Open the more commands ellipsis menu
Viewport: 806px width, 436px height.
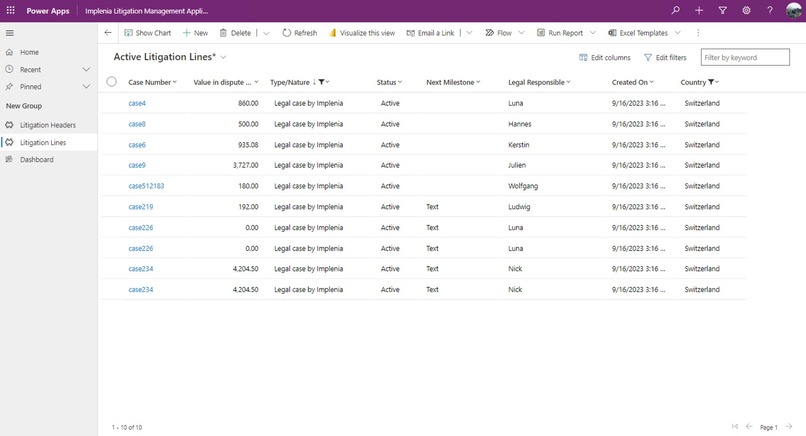(x=698, y=33)
